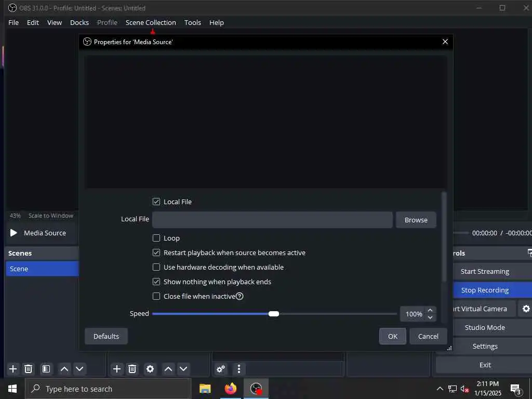The width and height of the screenshot is (532, 399).
Task: Open network status tray icon
Action: coord(453,389)
